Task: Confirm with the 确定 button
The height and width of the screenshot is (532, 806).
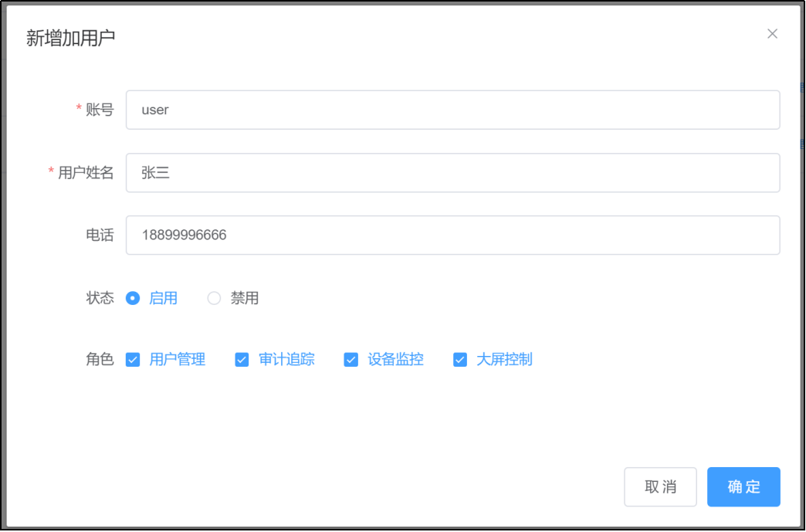Action: [x=743, y=486]
